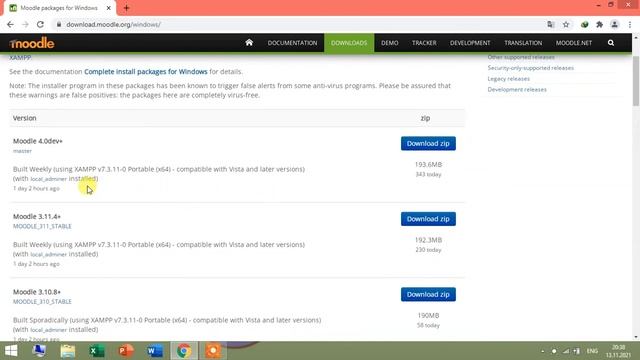The width and height of the screenshot is (640, 360).
Task: Open the MOODLE_311_STABLE link
Action: (42, 226)
